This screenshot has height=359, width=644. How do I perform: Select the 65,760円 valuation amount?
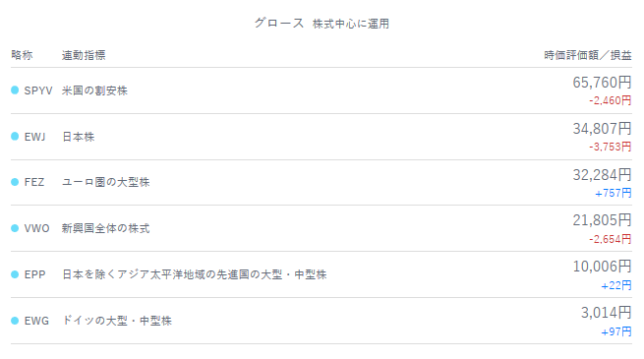click(602, 83)
